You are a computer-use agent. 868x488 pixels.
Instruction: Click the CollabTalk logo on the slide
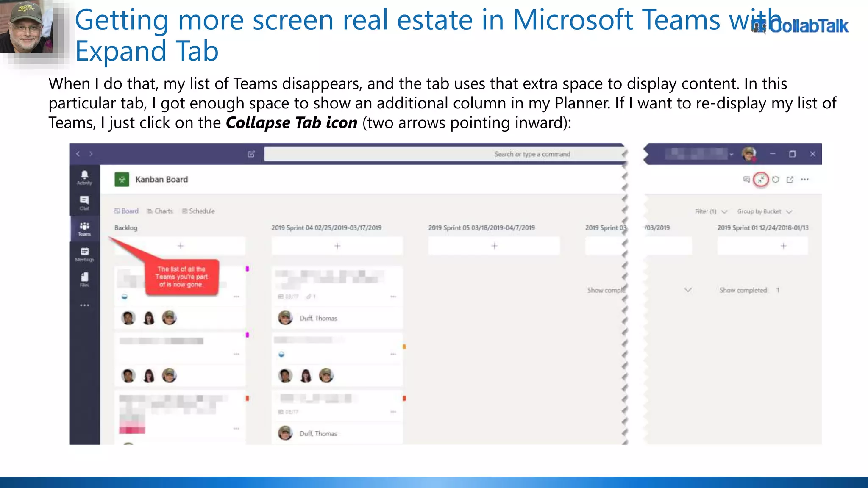pyautogui.click(x=800, y=26)
